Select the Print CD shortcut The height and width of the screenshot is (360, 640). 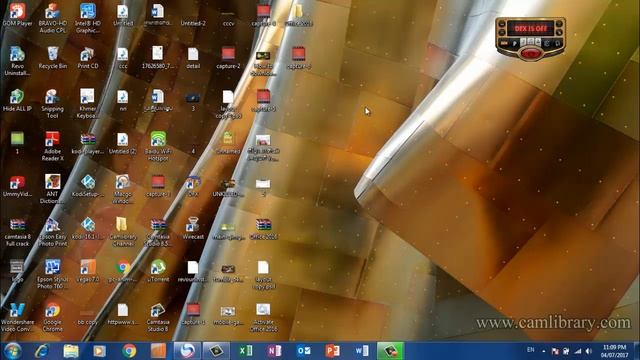[88, 58]
